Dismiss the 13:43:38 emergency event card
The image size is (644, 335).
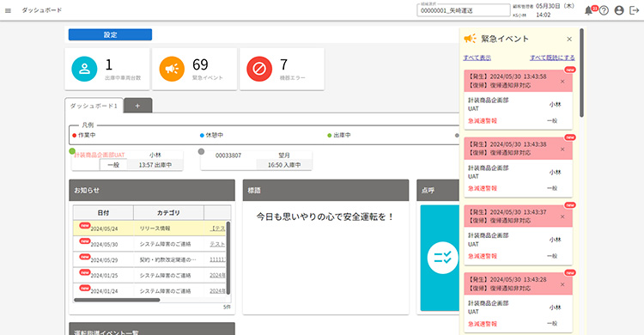[562, 149]
